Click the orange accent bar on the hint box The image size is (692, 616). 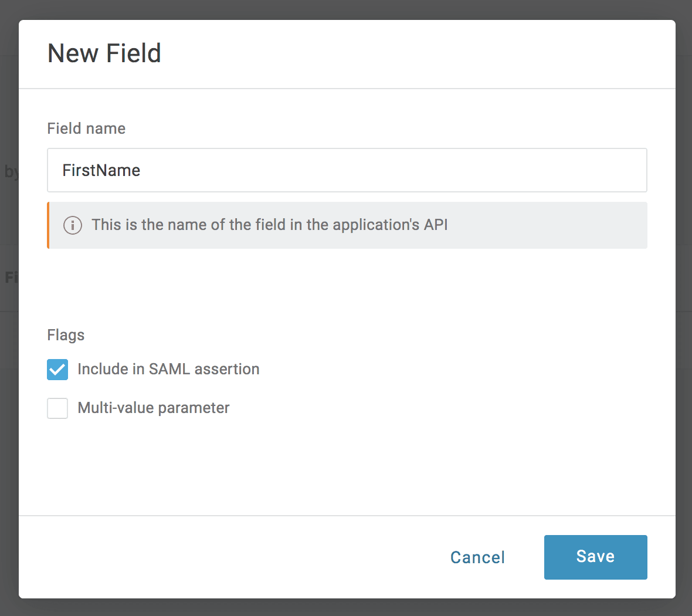click(x=48, y=225)
